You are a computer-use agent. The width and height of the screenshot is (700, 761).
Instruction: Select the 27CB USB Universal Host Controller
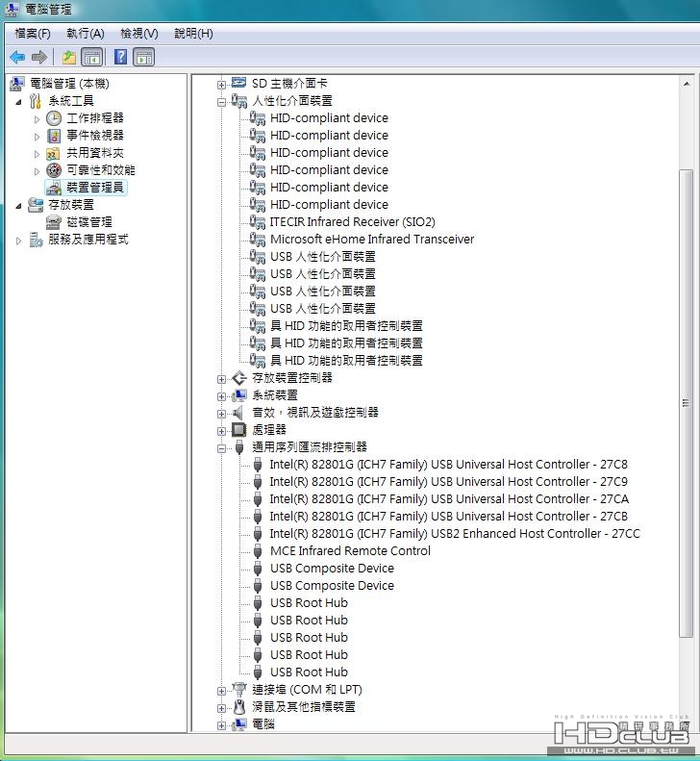click(x=449, y=517)
